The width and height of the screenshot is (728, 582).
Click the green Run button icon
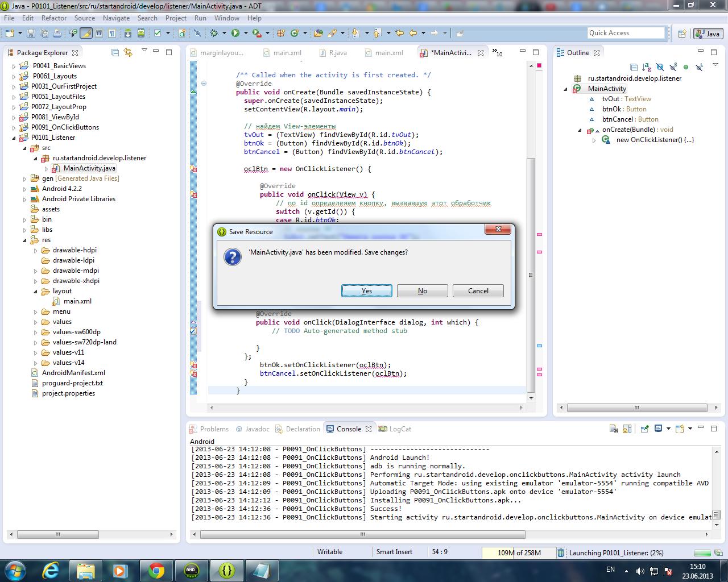pyautogui.click(x=235, y=33)
